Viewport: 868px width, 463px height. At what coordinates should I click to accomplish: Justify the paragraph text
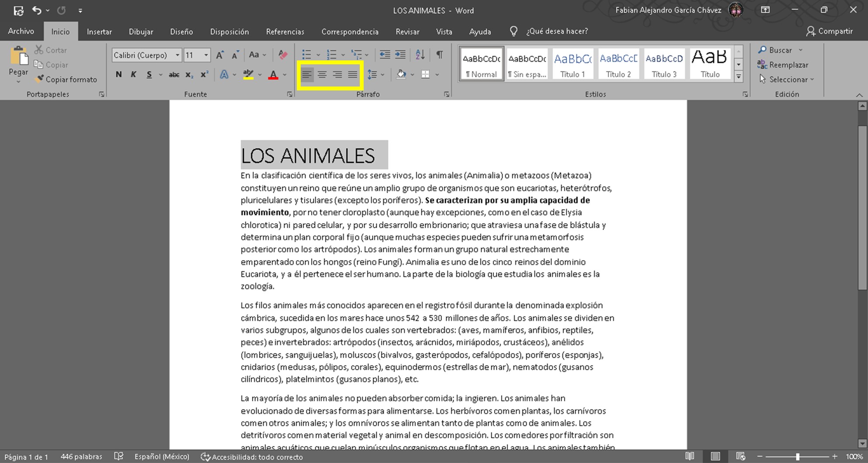coord(352,75)
